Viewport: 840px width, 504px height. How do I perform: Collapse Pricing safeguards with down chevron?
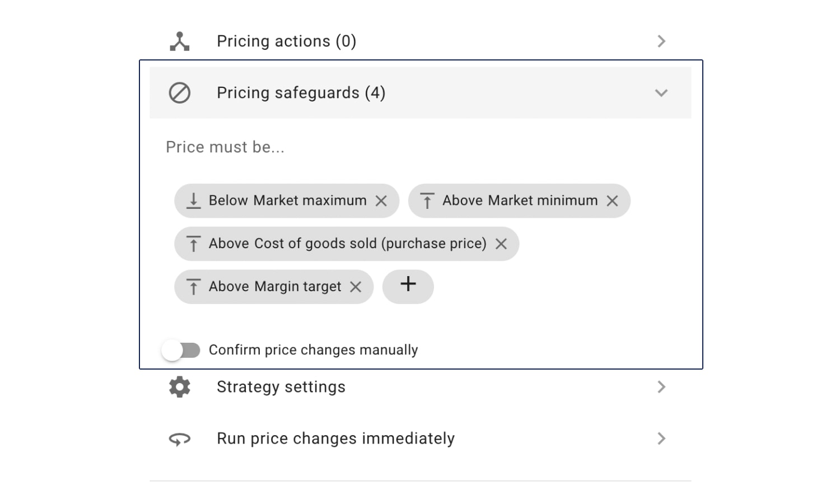point(661,93)
